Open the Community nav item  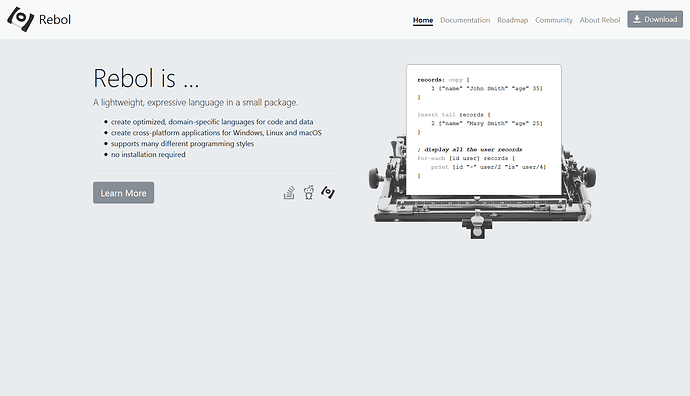(554, 20)
